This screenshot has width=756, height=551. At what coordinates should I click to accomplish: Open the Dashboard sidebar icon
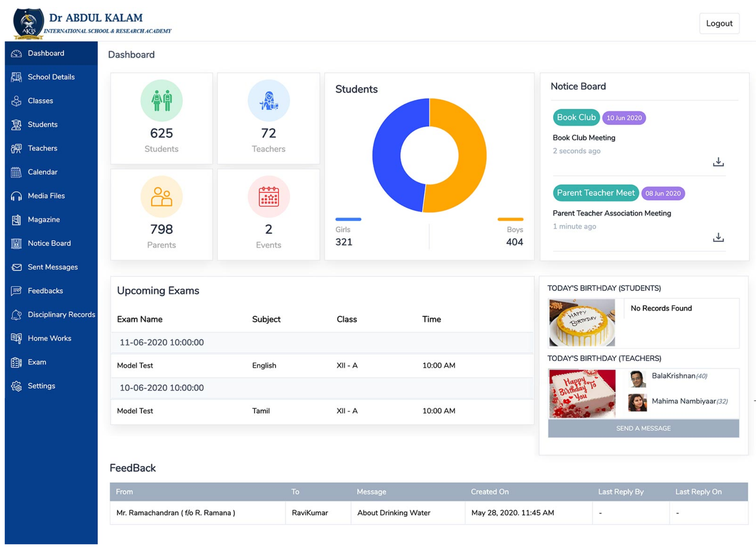coord(16,53)
